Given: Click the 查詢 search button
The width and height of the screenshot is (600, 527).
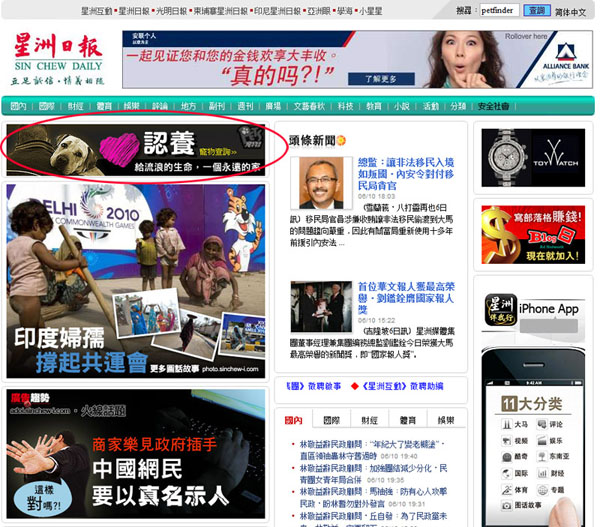Looking at the screenshot, I should 536,10.
